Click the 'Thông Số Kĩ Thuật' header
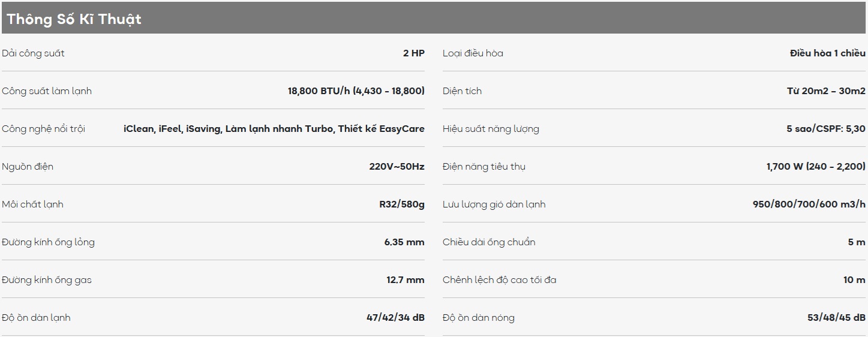This screenshot has width=868, height=337. click(x=74, y=19)
